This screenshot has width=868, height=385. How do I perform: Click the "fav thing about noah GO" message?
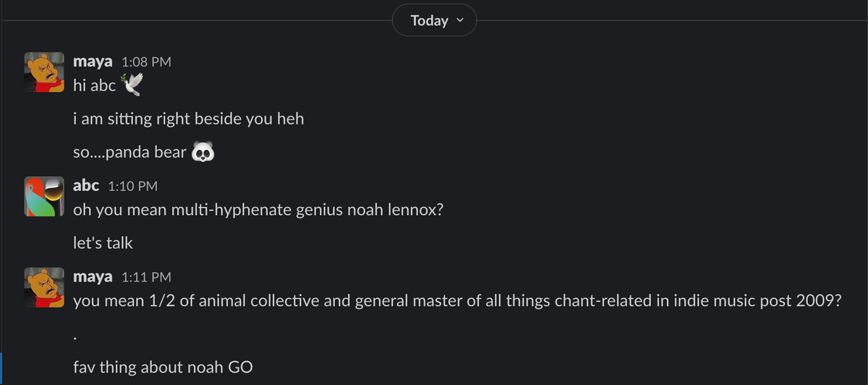tap(163, 368)
